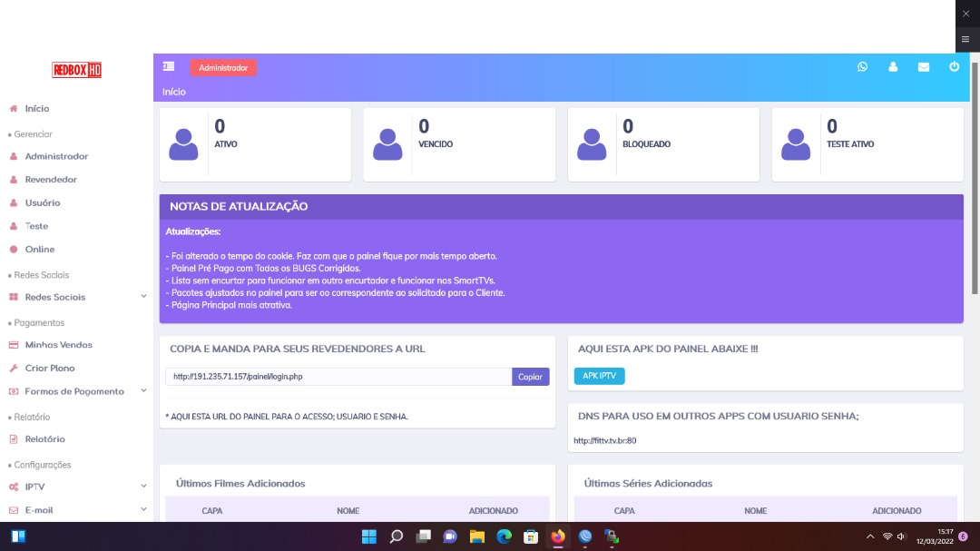980x551 pixels.
Task: Open Firefox from the taskbar
Action: [x=557, y=536]
